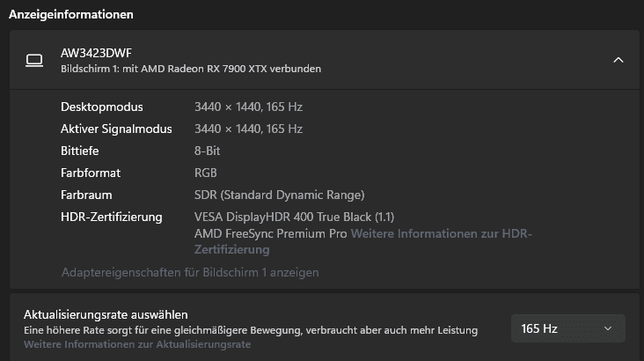This screenshot has width=644, height=361.
Task: Click the AMD FreeSync Premium Pro text
Action: click(271, 233)
